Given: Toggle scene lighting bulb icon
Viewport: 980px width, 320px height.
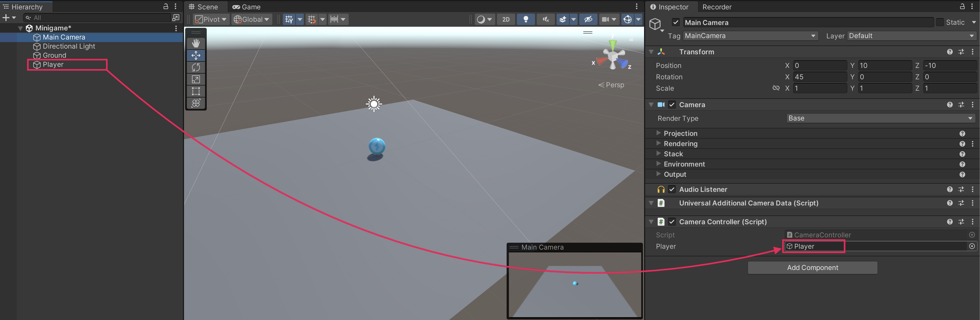Looking at the screenshot, I should 525,19.
